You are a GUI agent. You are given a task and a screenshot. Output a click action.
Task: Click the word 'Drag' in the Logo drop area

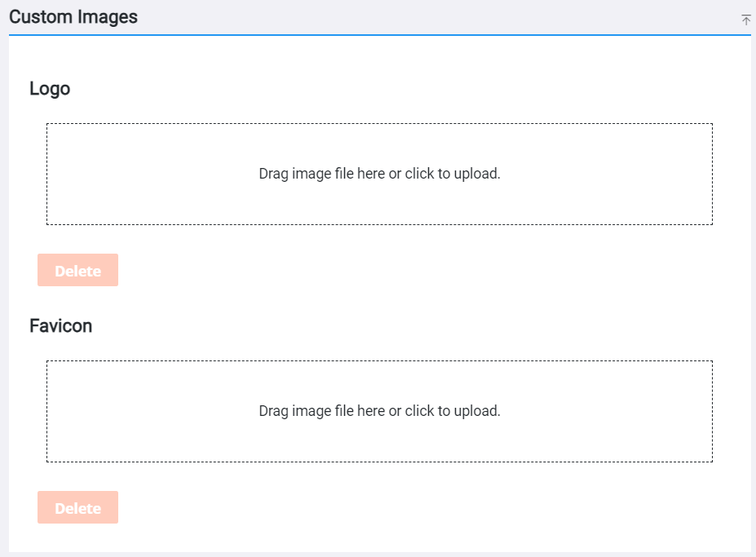pos(273,174)
